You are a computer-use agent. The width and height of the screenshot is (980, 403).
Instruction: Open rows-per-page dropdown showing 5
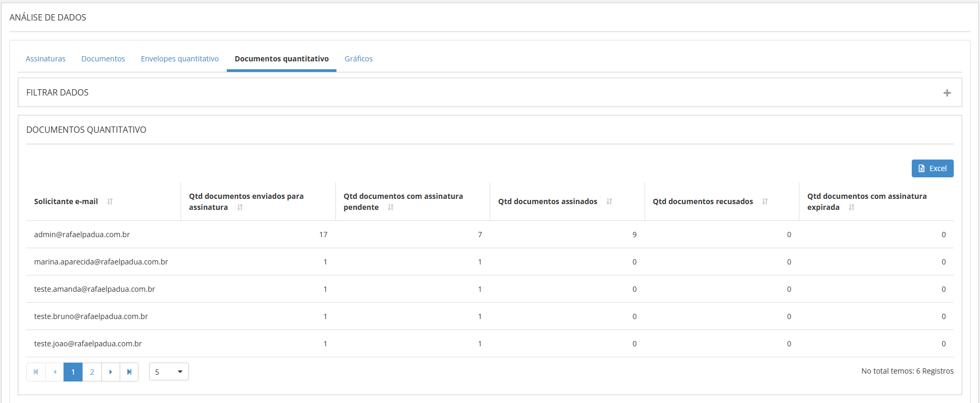point(168,372)
